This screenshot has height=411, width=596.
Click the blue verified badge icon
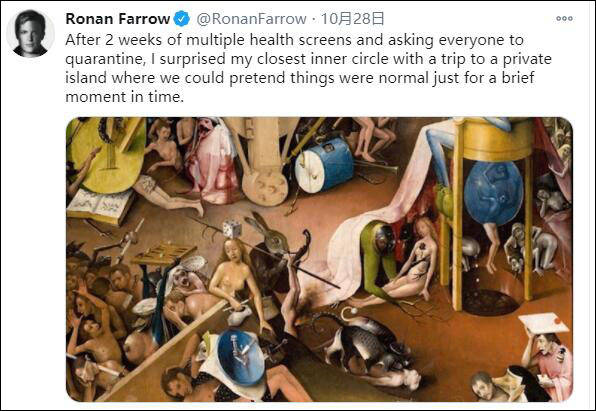point(182,19)
